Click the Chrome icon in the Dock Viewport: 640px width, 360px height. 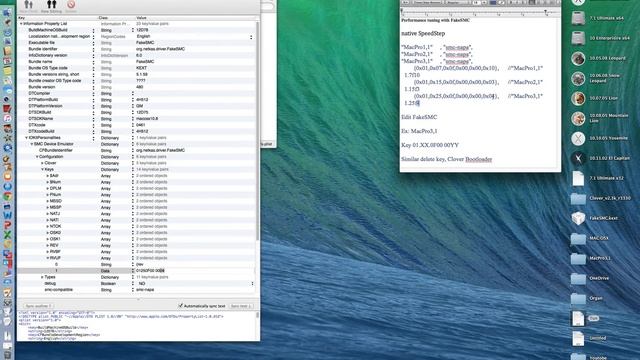click(7, 196)
